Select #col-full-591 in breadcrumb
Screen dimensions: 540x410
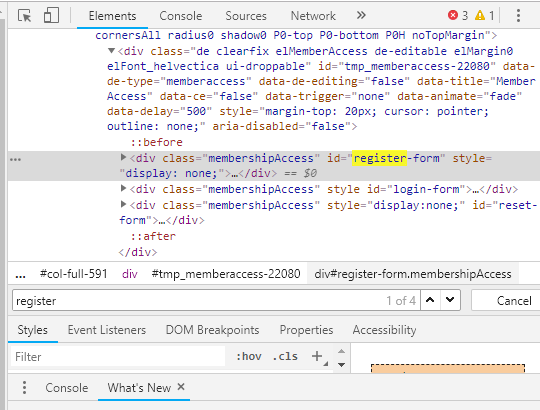tap(74, 274)
